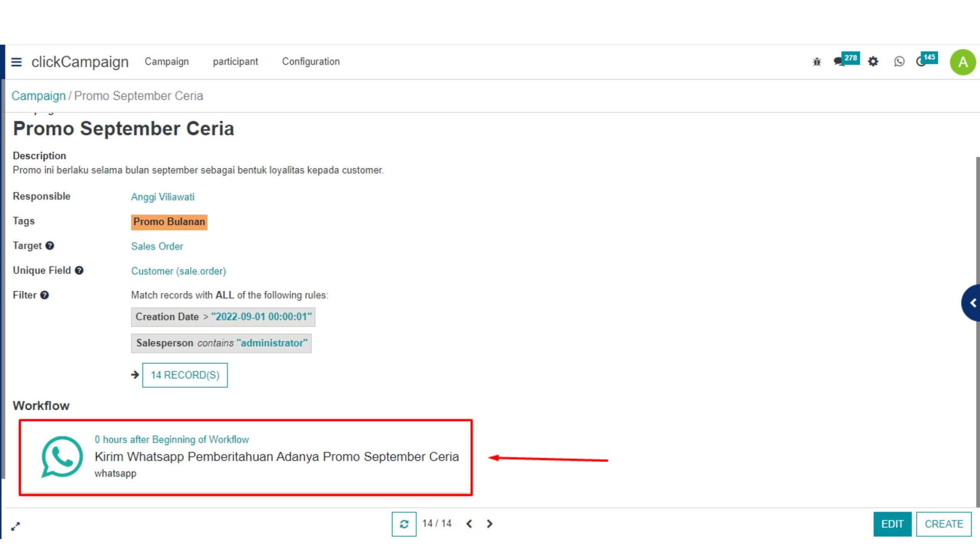Click the 14 / 14 pager counter
The height and width of the screenshot is (551, 980).
pyautogui.click(x=437, y=523)
